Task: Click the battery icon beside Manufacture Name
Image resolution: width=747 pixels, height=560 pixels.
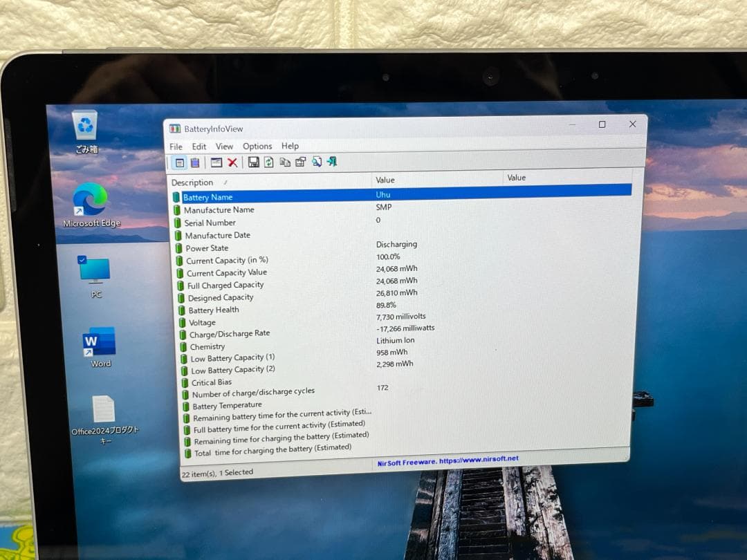Action: pos(177,210)
